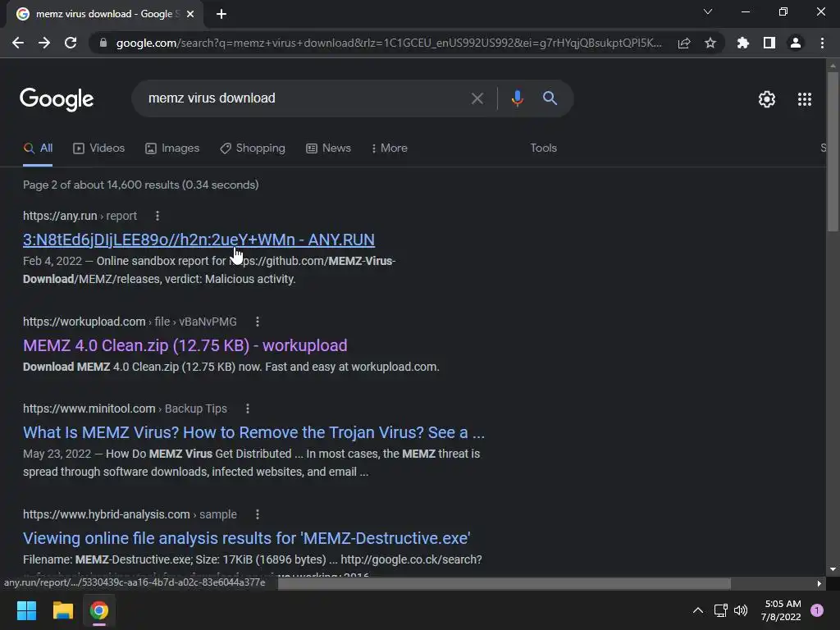Open the ANY.RUN report result link
The width and height of the screenshot is (840, 630).
pos(199,240)
